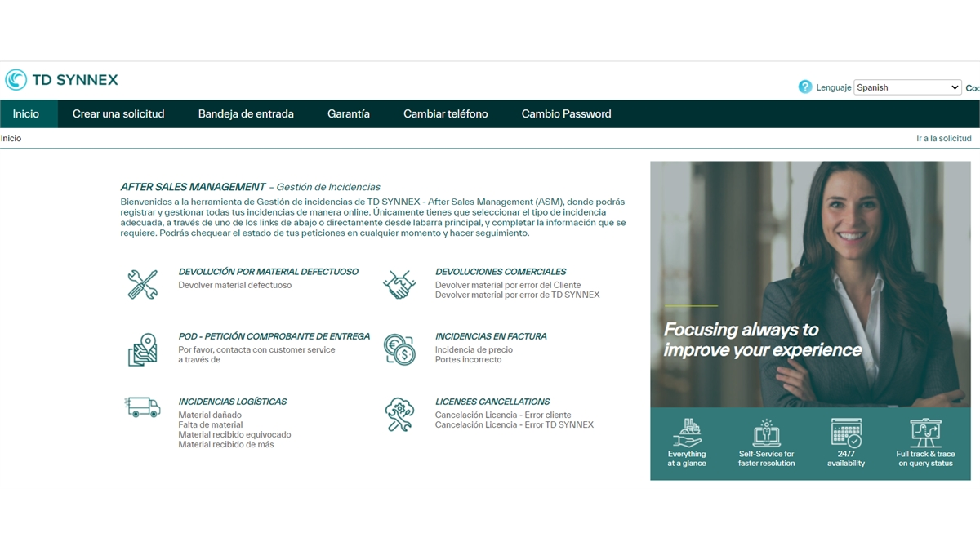The image size is (980, 551).
Task: Click the delivery truck logistics icon
Action: point(143,407)
